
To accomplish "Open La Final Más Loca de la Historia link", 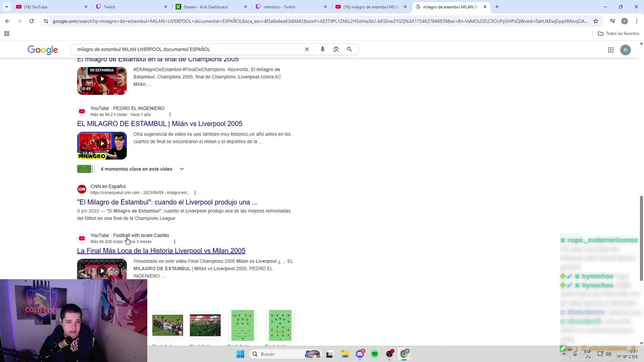I will pyautogui.click(x=161, y=251).
